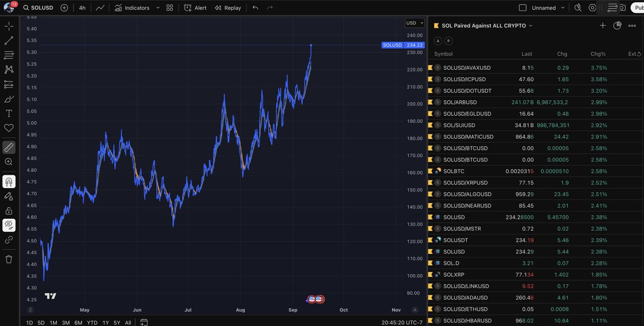Create a new Alert
This screenshot has height=326, width=644.
pos(195,8)
